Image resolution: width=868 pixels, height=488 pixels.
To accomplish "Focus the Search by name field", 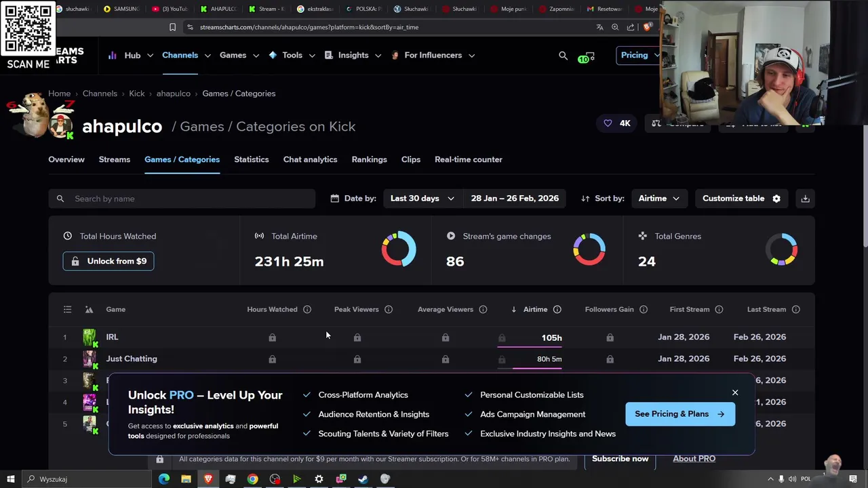I will (x=182, y=199).
